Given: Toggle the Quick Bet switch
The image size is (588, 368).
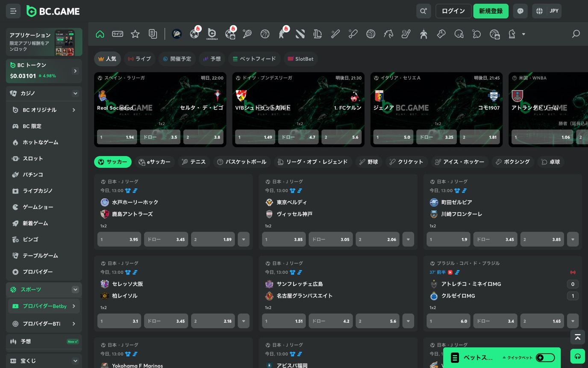Looking at the screenshot, I should point(545,358).
